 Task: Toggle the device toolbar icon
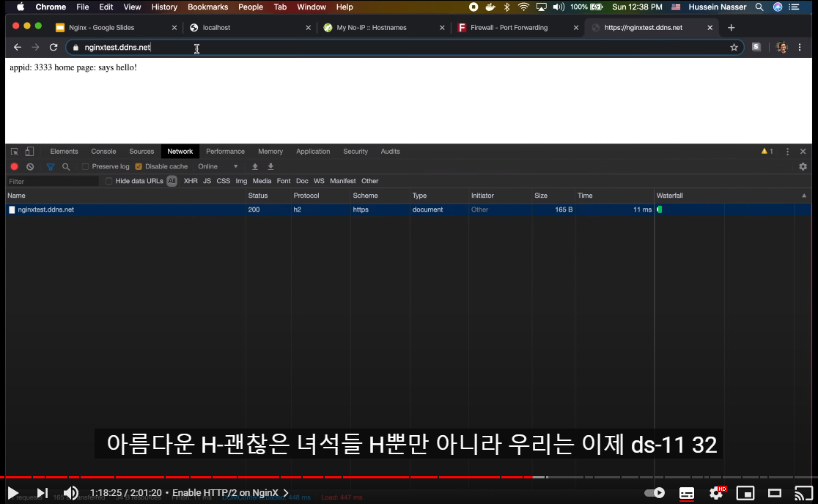[x=30, y=152]
